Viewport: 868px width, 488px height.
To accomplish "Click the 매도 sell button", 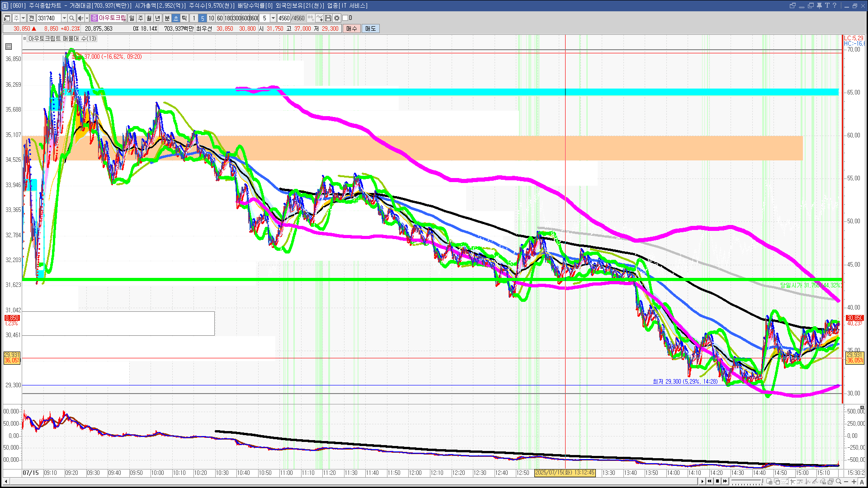I will click(371, 28).
